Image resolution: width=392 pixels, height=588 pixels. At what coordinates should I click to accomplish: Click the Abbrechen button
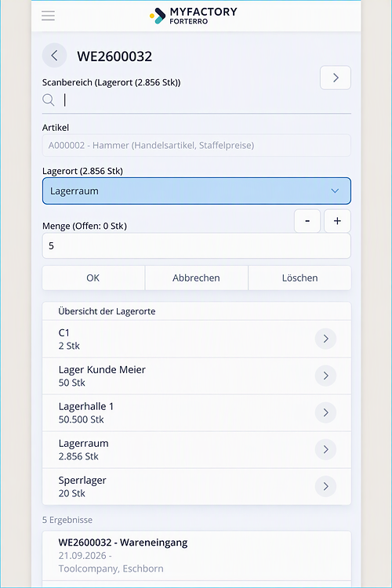tap(197, 278)
